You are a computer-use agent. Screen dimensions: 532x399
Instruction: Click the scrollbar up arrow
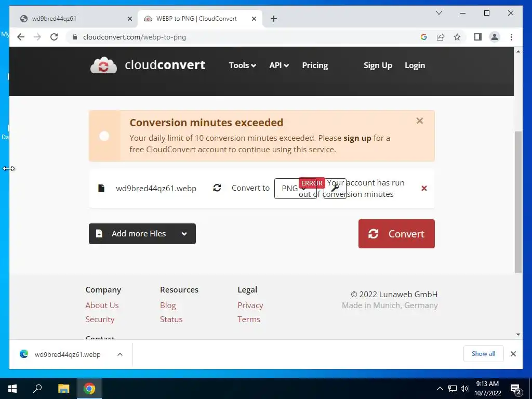coord(518,51)
